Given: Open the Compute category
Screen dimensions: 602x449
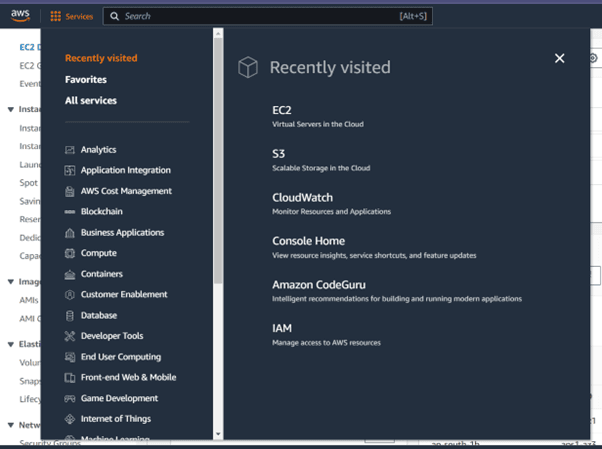Looking at the screenshot, I should pyautogui.click(x=99, y=253).
